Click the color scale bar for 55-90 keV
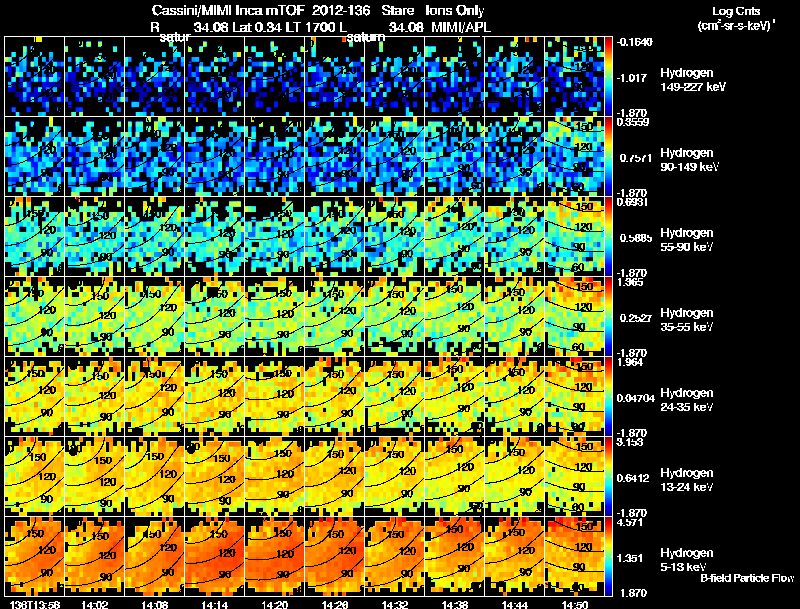The height and width of the screenshot is (609, 800). 608,236
